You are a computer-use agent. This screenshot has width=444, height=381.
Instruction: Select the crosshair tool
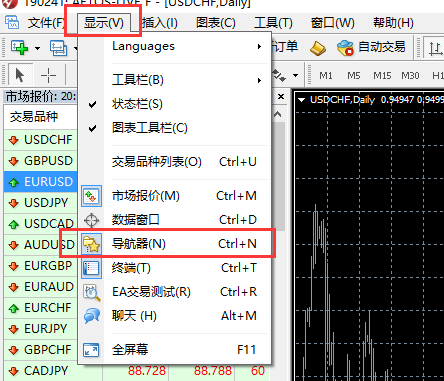[48, 75]
